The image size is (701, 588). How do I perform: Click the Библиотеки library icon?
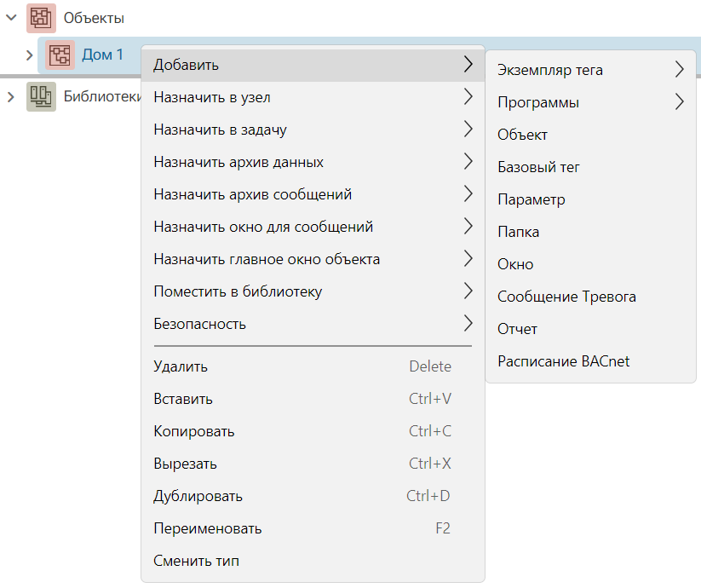41,96
